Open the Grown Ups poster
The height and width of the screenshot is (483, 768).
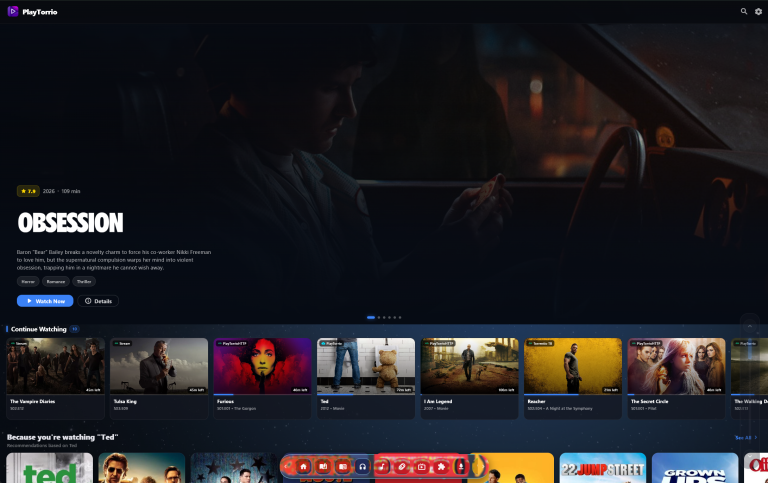(695, 468)
